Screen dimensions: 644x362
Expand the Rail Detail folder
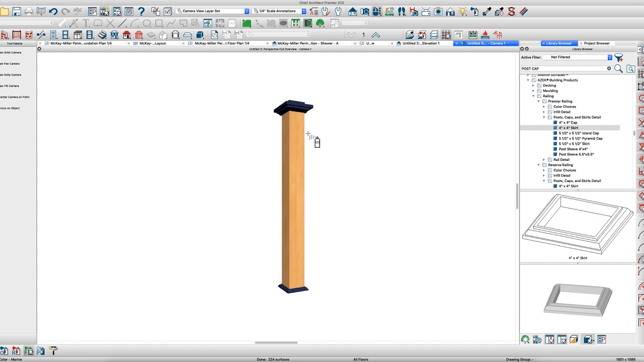click(x=544, y=159)
